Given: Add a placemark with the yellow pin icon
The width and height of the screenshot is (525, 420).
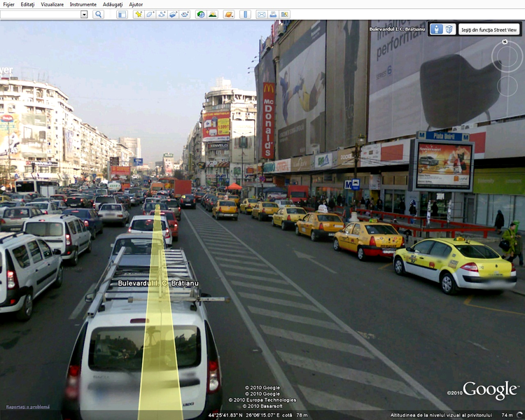Looking at the screenshot, I should tap(138, 15).
